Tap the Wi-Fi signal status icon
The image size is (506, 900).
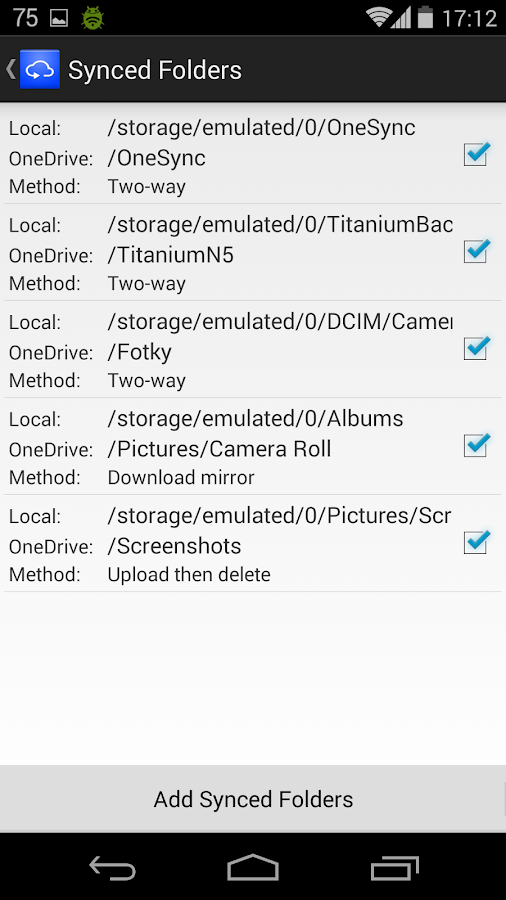tap(380, 17)
